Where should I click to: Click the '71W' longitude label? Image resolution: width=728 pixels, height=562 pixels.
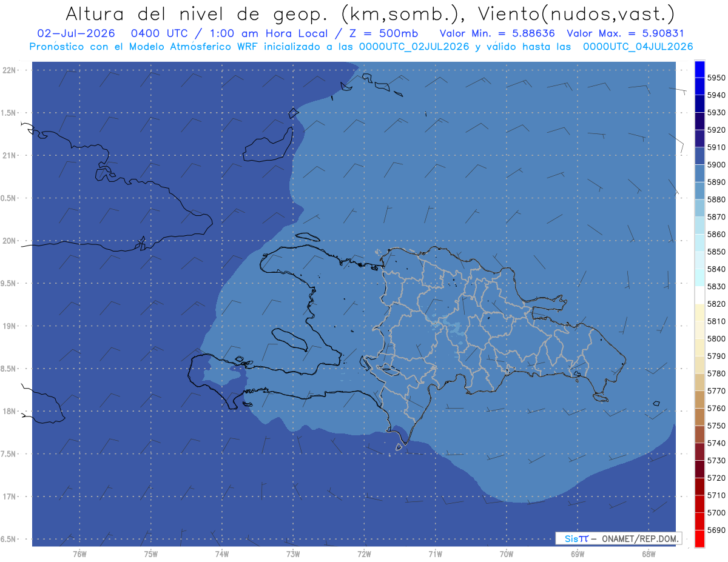(435, 554)
